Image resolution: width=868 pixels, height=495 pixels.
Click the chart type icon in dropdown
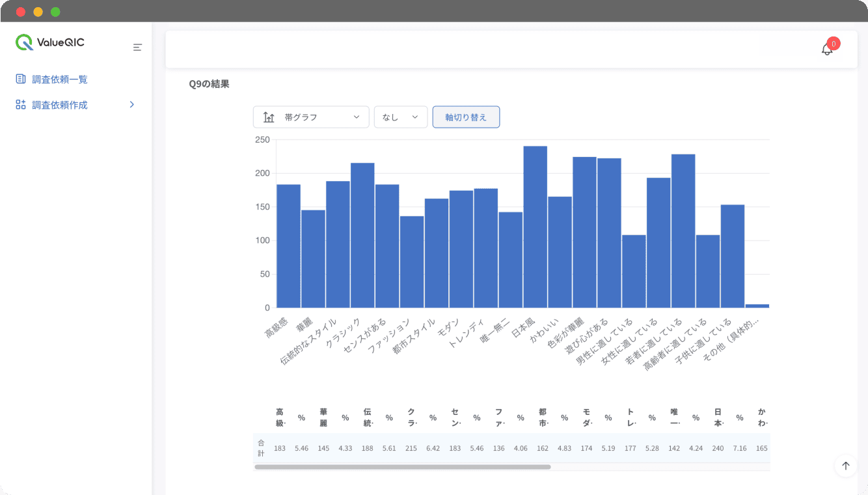[269, 117]
